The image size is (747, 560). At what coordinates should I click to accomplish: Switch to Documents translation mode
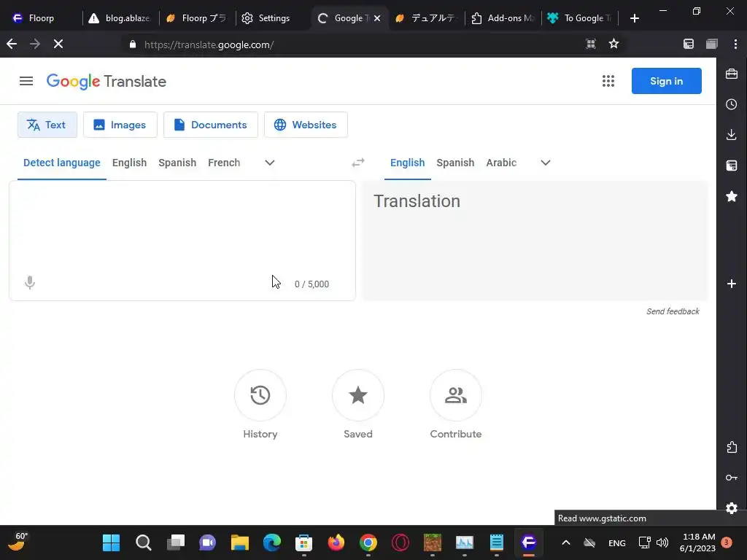(211, 125)
